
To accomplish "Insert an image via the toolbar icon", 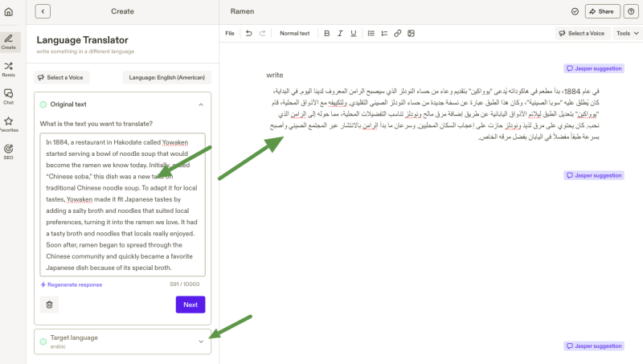I will point(411,33).
